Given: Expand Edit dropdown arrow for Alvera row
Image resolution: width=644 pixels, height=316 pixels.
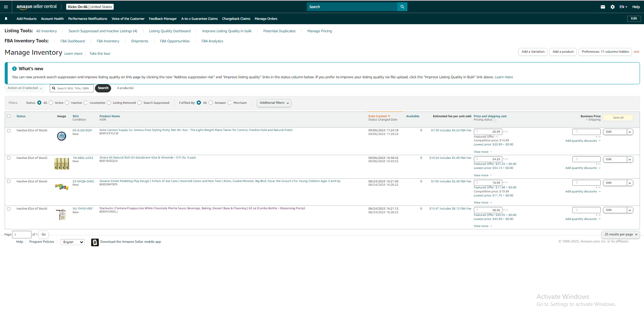Looking at the screenshot, I should pyautogui.click(x=630, y=160).
